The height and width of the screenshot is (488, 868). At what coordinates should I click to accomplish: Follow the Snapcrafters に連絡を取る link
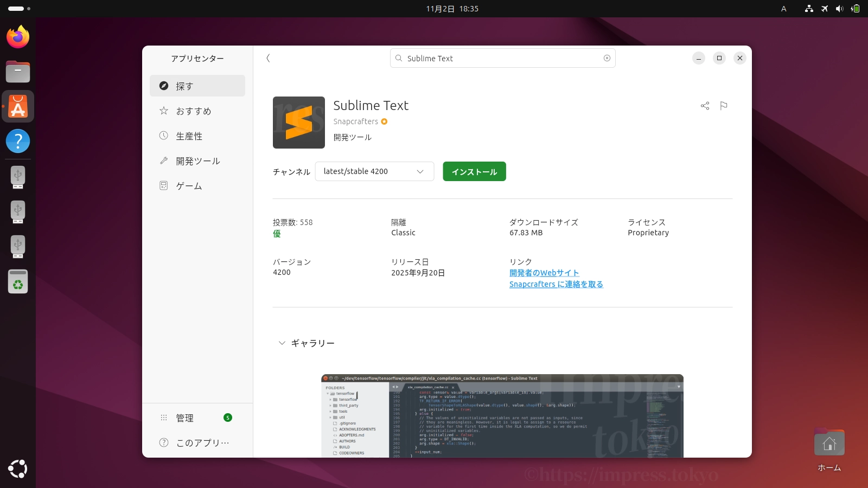556,284
